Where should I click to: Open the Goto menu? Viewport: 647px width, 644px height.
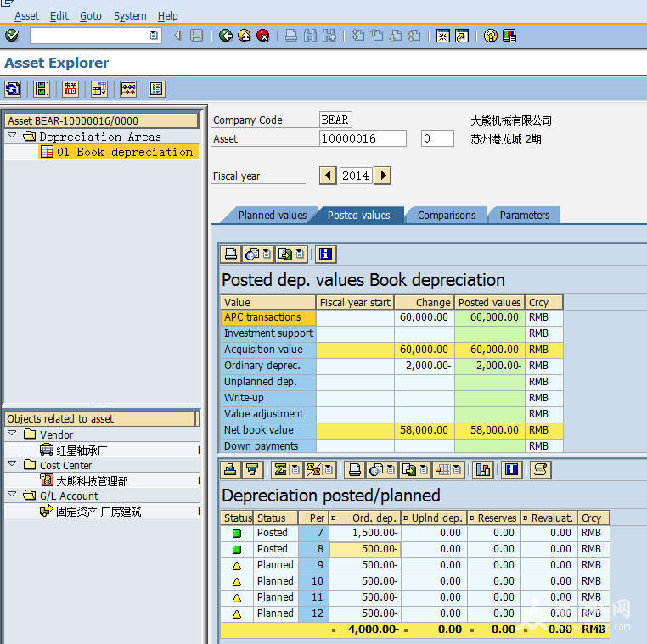tap(91, 15)
